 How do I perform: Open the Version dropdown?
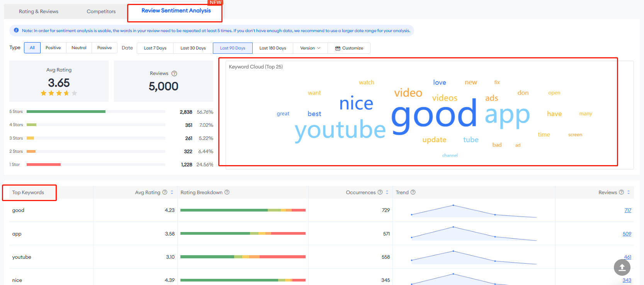pos(310,48)
